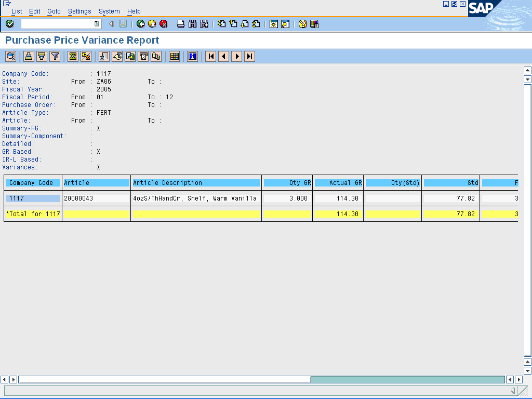
Task: Click the Qty GR column header
Action: pos(287,183)
